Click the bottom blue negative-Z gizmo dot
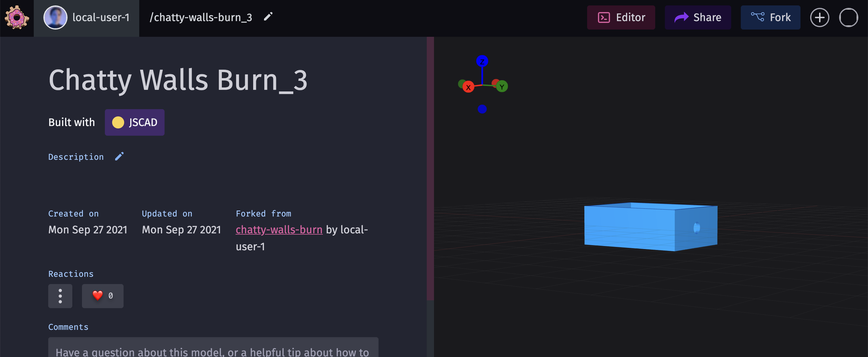Viewport: 868px width, 357px height. [482, 109]
